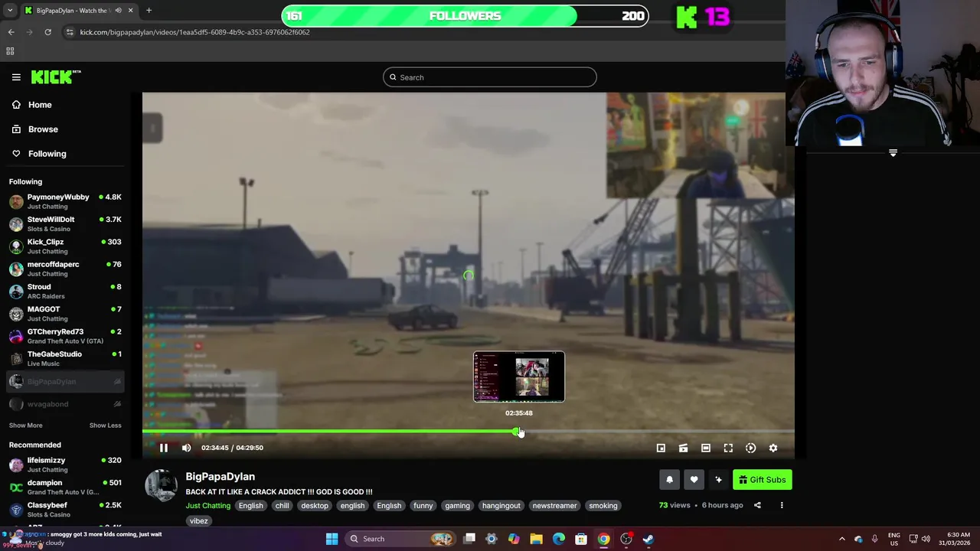Open MAGGOT channel
Screen dimensions: 980x551
click(x=65, y=314)
